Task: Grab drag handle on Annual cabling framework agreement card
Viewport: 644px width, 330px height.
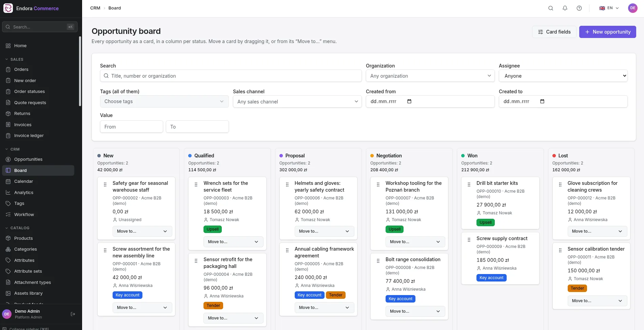Action: pyautogui.click(x=287, y=250)
